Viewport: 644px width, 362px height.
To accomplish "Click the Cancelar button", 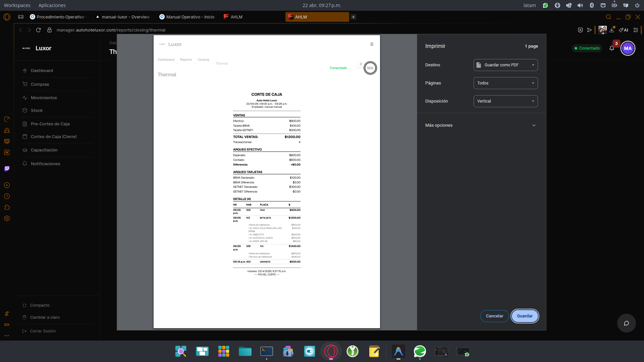I will pyautogui.click(x=494, y=316).
